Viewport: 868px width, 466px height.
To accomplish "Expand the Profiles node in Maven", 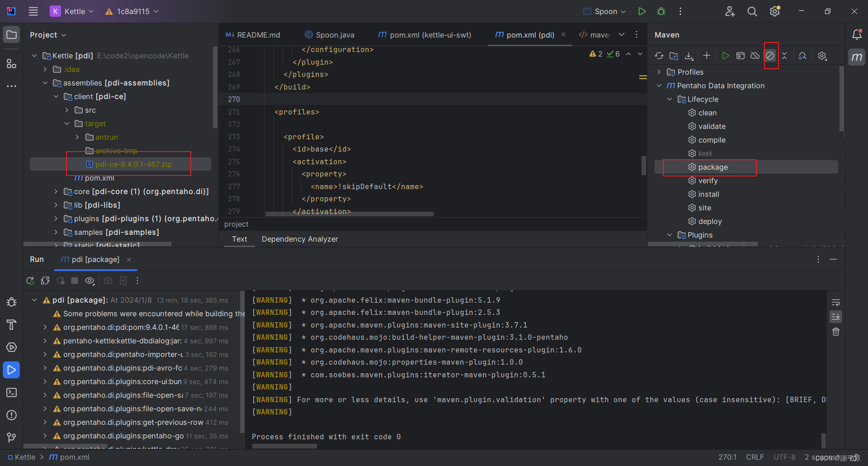I will 659,72.
